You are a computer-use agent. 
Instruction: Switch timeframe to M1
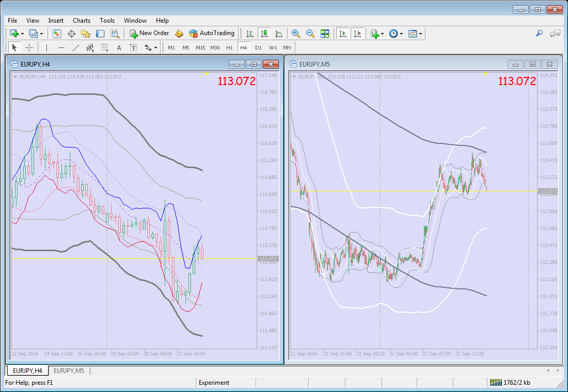pyautogui.click(x=171, y=47)
